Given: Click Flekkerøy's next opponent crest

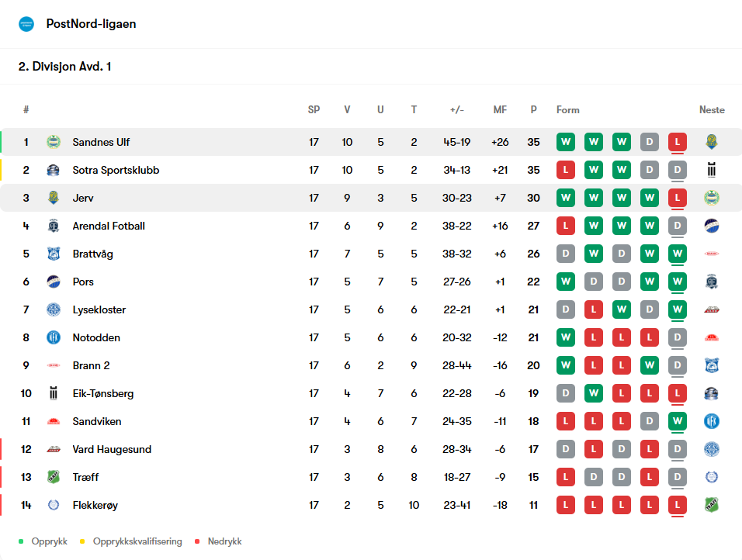Looking at the screenshot, I should (711, 505).
